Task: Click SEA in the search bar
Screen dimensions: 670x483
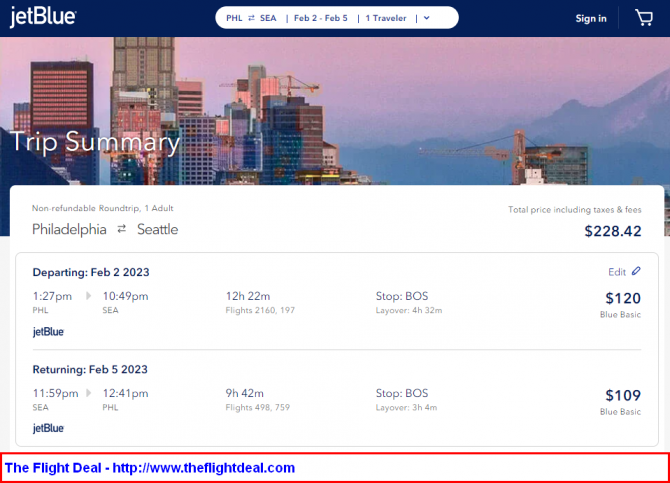Action: [x=268, y=18]
